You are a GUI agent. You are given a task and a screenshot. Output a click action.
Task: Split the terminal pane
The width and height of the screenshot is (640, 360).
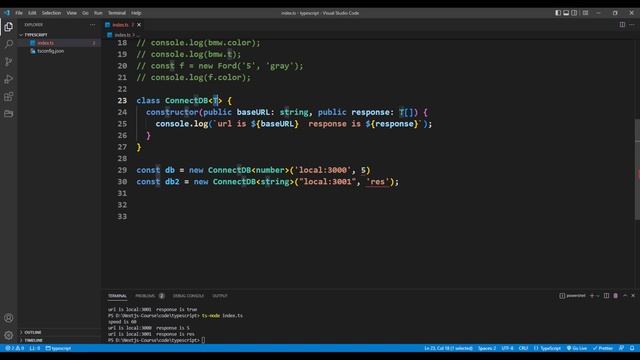607,296
